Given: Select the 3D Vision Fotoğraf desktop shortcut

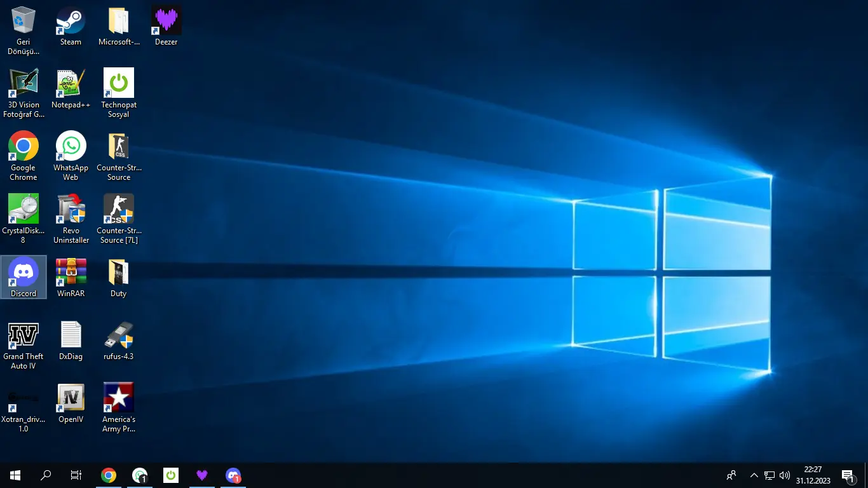Looking at the screenshot, I should point(24,93).
